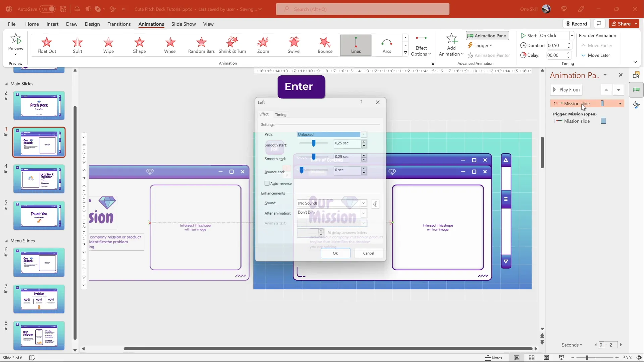644x362 pixels.
Task: Click the Animation Painter tool
Action: click(489, 55)
